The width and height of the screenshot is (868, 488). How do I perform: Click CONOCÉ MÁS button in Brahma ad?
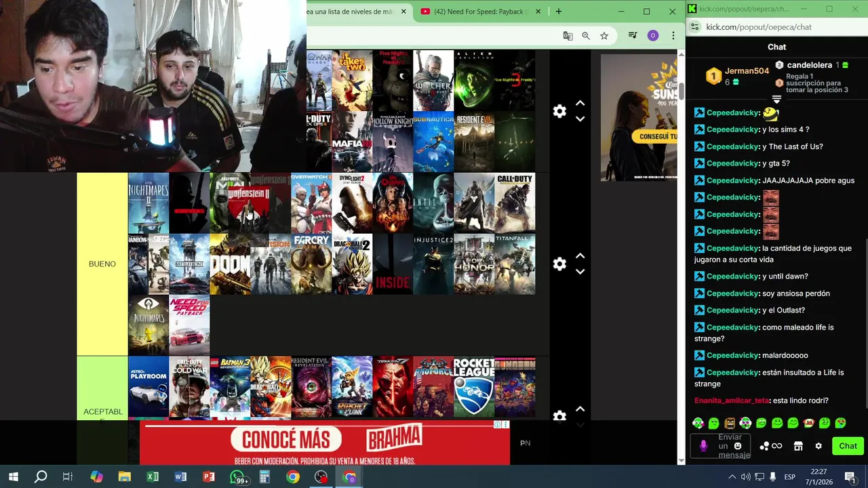(286, 439)
